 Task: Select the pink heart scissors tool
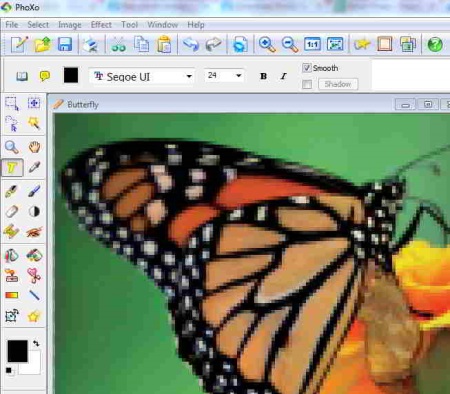coord(34,275)
